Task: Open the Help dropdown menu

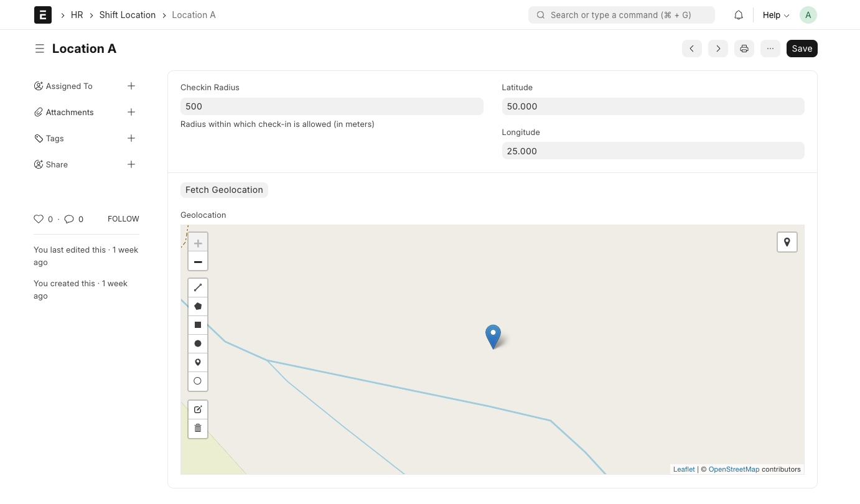Action: click(x=776, y=15)
